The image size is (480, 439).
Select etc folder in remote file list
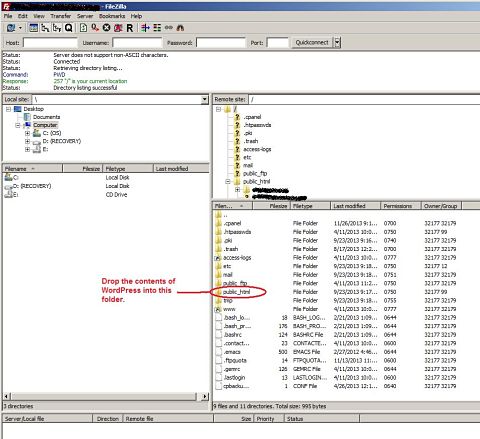(x=227, y=266)
